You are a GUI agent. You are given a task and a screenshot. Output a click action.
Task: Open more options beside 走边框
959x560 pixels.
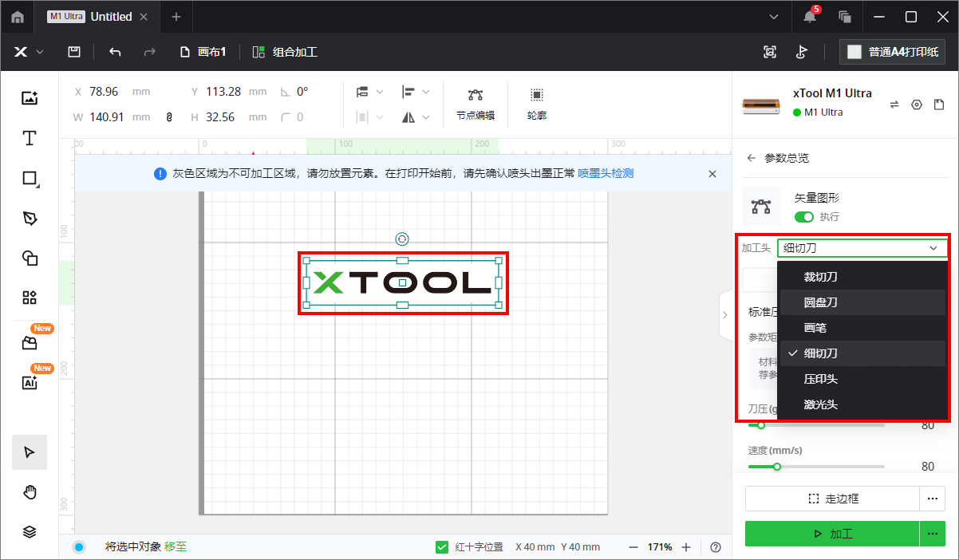pyautogui.click(x=931, y=499)
